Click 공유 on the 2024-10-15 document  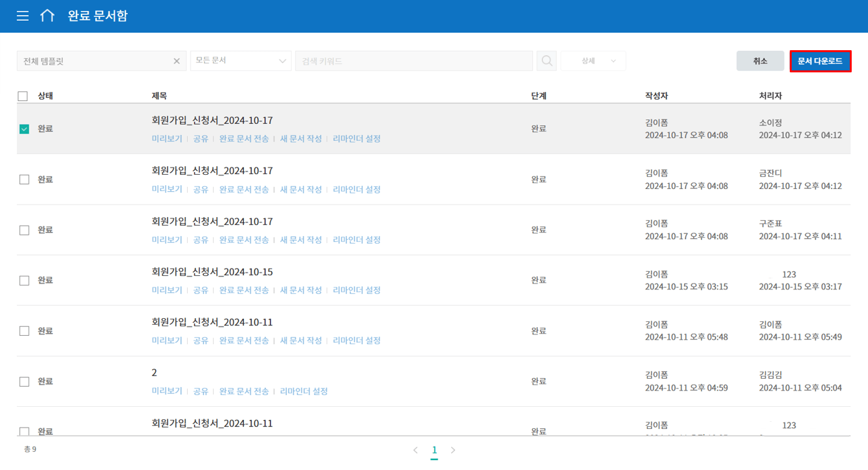coord(201,290)
